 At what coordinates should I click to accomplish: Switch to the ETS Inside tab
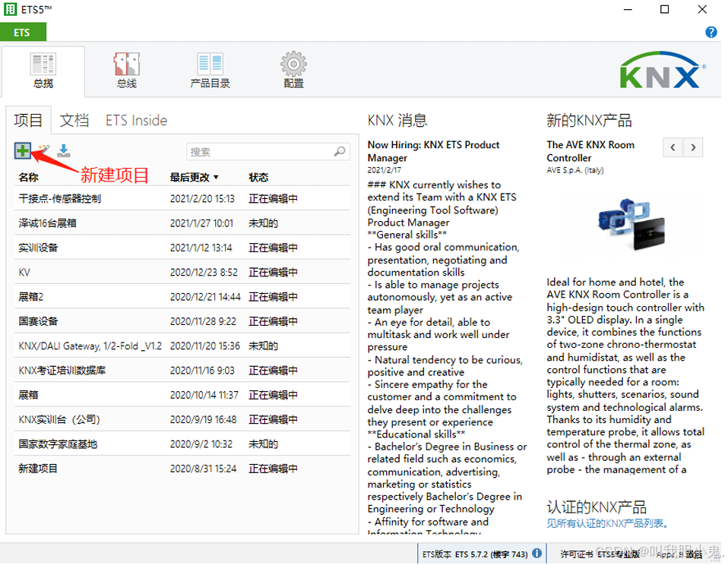tap(136, 120)
